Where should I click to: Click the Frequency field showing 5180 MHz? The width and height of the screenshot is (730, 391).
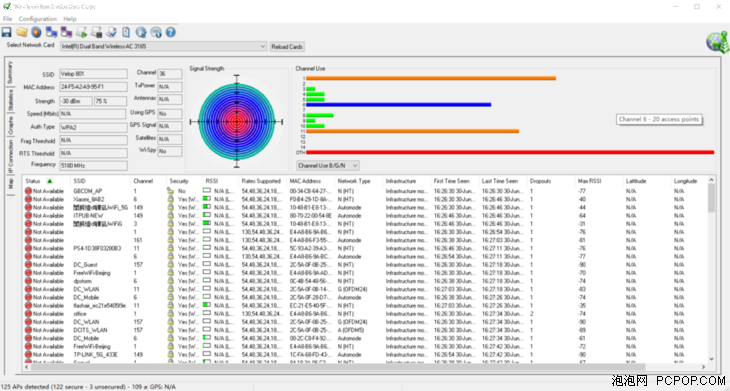coord(93,165)
